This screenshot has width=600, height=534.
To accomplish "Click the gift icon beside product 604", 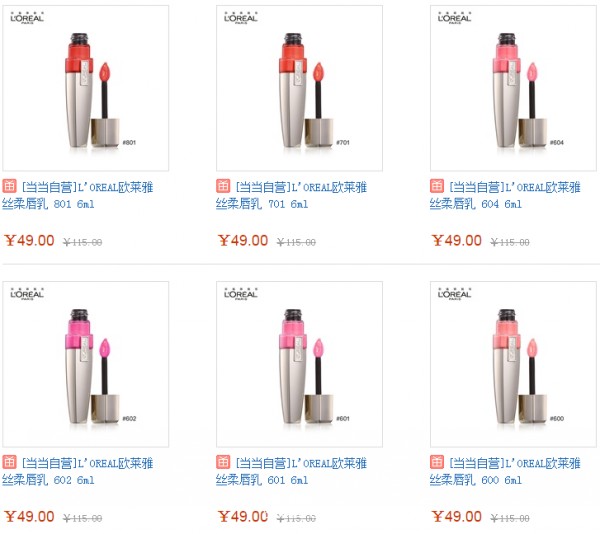I will point(437,186).
